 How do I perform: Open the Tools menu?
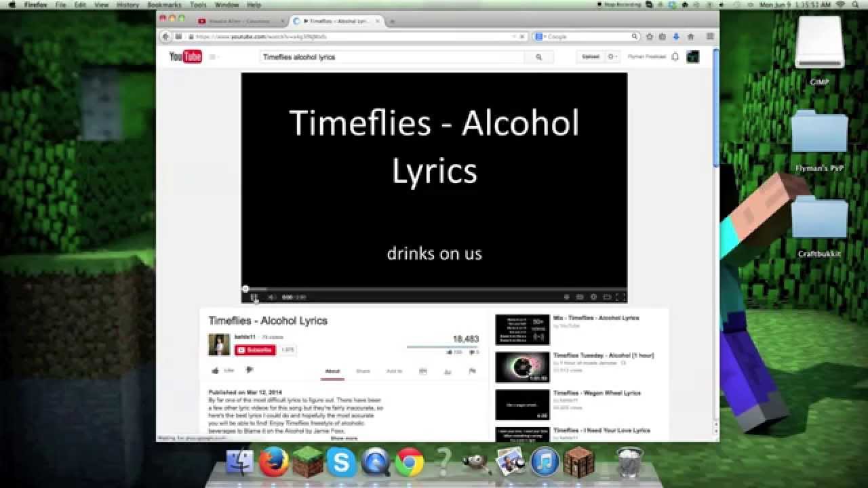point(198,5)
